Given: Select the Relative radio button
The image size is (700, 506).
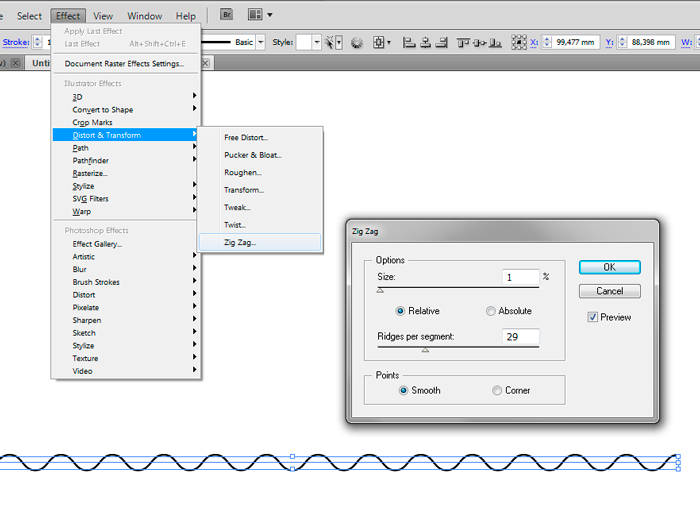Looking at the screenshot, I should coord(401,311).
